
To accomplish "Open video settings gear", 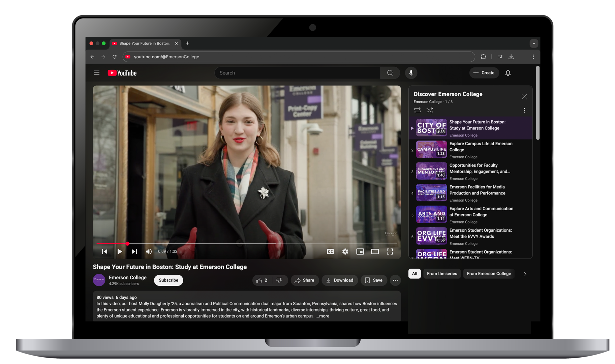I will click(345, 251).
